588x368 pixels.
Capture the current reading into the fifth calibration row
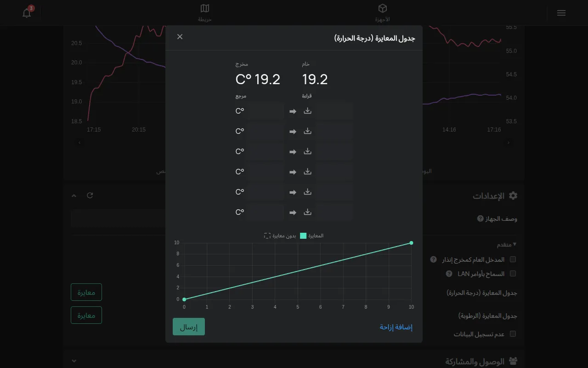coord(308,192)
